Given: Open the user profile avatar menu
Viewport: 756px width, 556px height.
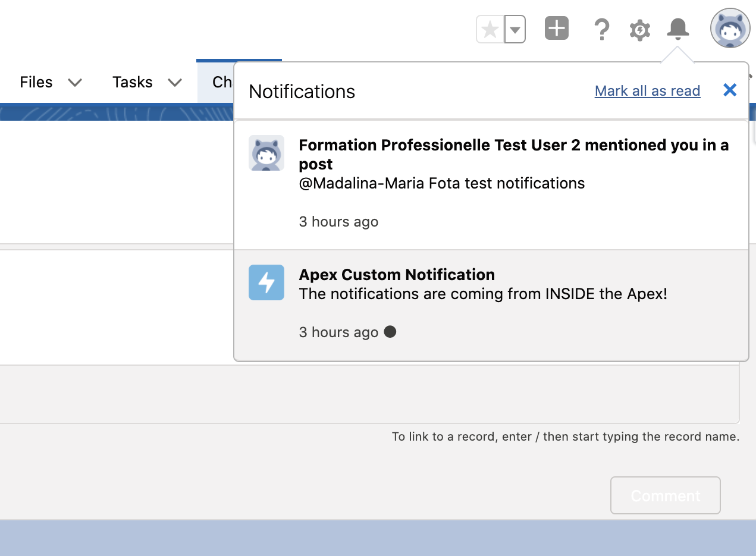Looking at the screenshot, I should click(x=730, y=28).
